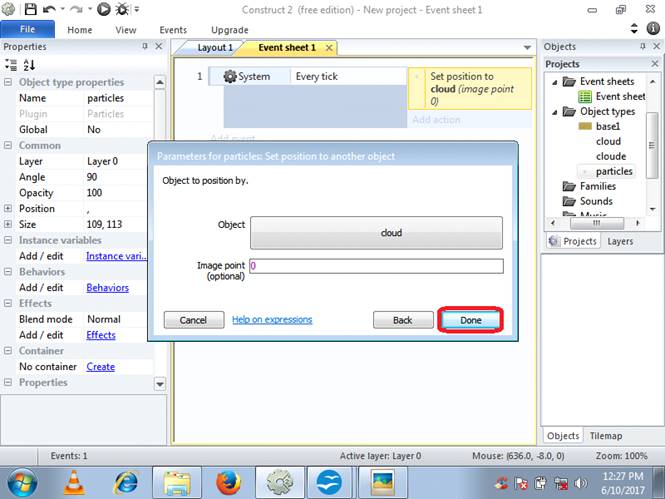Pin the Properties panel

[x=145, y=46]
